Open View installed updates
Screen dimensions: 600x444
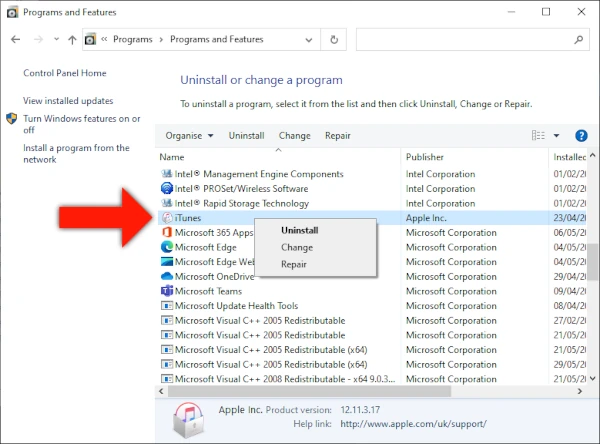pyautogui.click(x=68, y=101)
